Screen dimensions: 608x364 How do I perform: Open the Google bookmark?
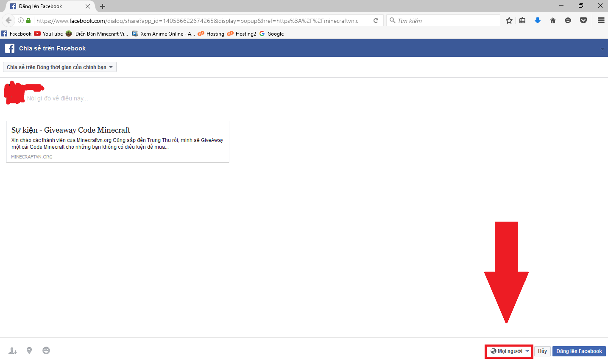(271, 34)
